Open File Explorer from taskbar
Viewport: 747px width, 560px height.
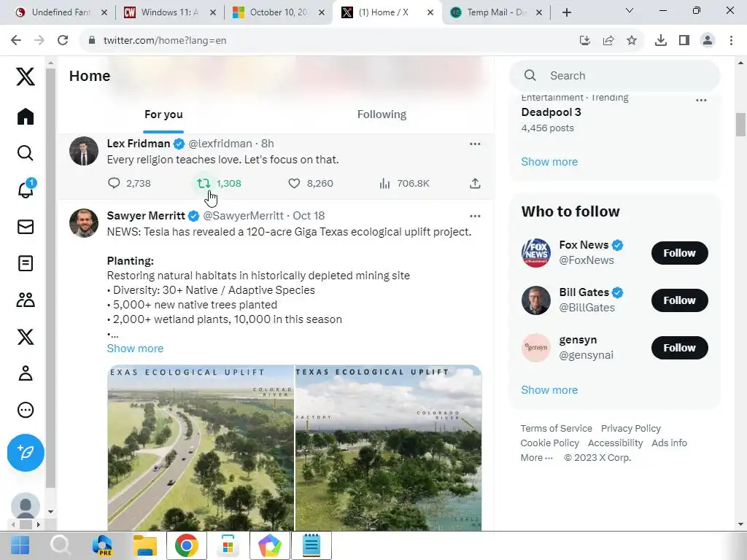145,545
